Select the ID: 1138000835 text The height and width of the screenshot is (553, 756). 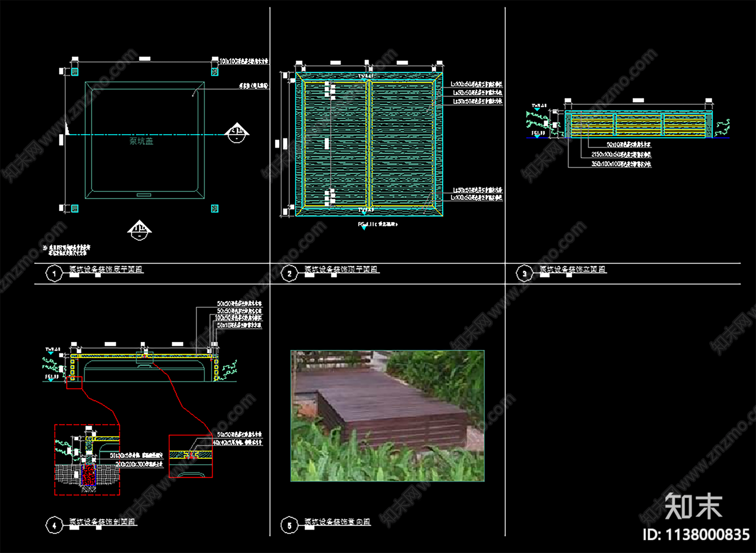[696, 535]
